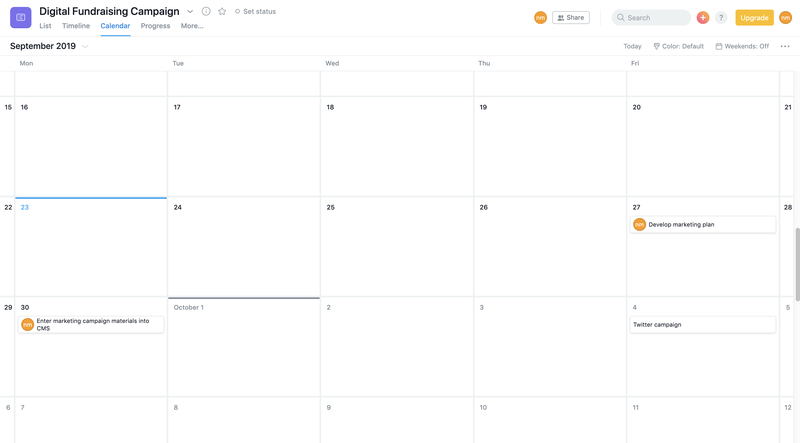Open the Progress tab
Viewport: 800px width, 443px height.
pyautogui.click(x=156, y=26)
